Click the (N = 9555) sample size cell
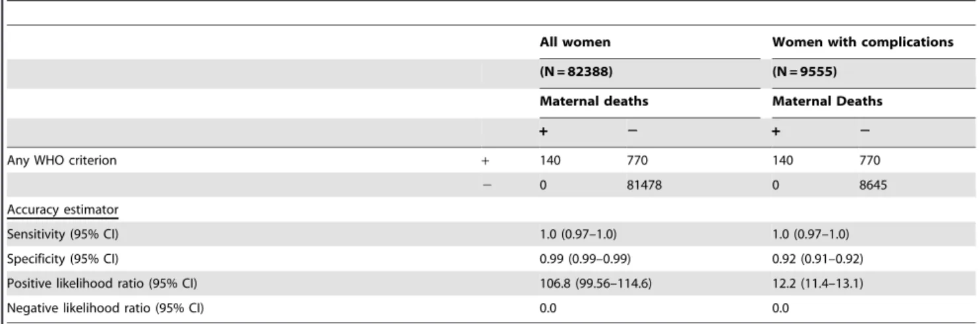This screenshot has width=980, height=324. [797, 74]
